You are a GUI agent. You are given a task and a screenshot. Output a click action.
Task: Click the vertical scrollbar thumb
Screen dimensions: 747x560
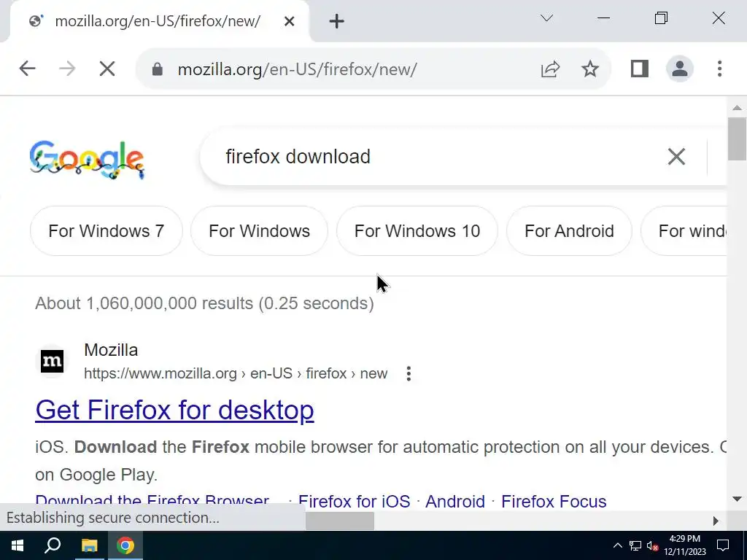tap(737, 139)
